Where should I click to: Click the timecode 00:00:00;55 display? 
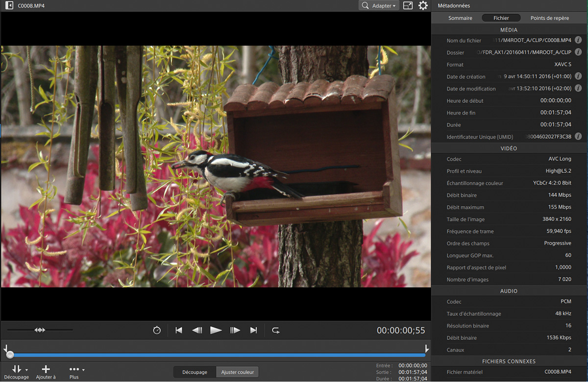pyautogui.click(x=401, y=331)
